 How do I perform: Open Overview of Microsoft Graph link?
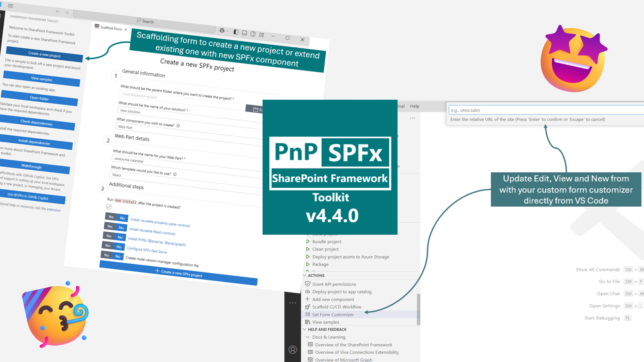[343, 359]
